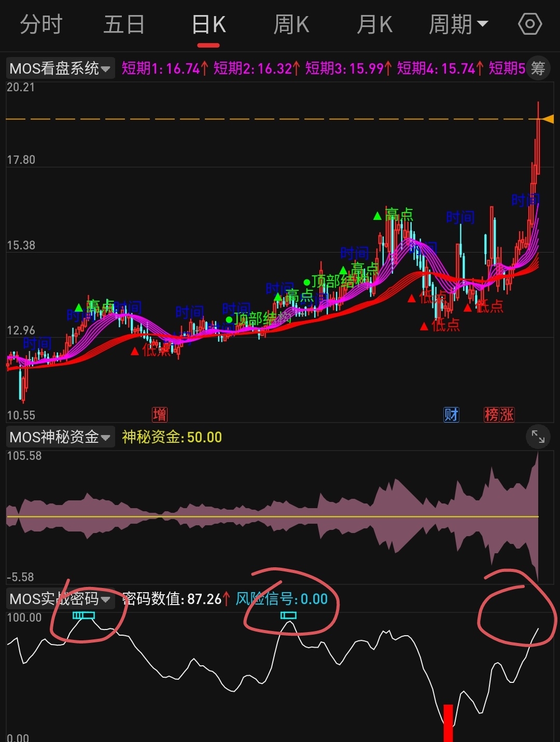Tap the 10.55 price axis label
Viewport: 560px width, 742px height.
point(21,415)
